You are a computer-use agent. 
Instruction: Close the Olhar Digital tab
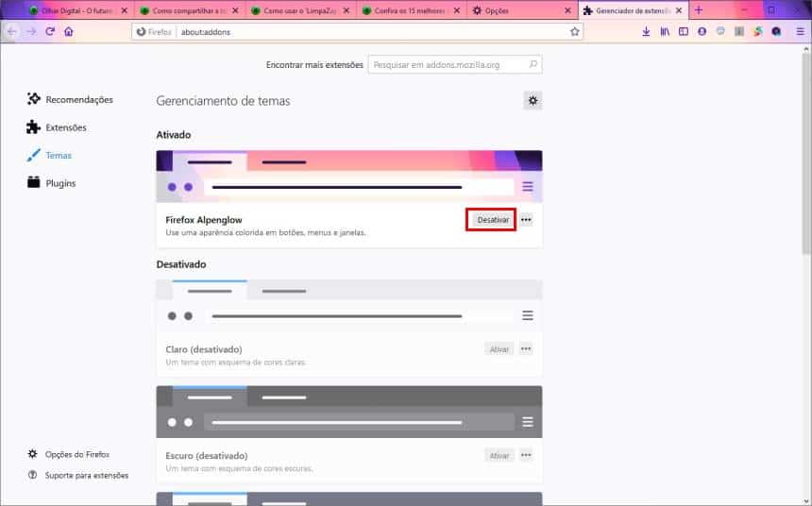[125, 10]
